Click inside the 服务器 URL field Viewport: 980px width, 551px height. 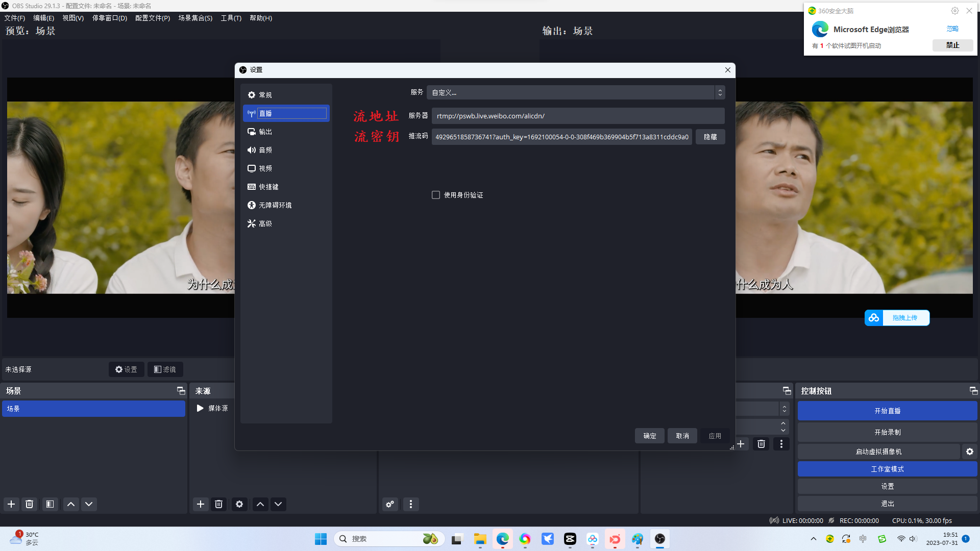tap(577, 116)
